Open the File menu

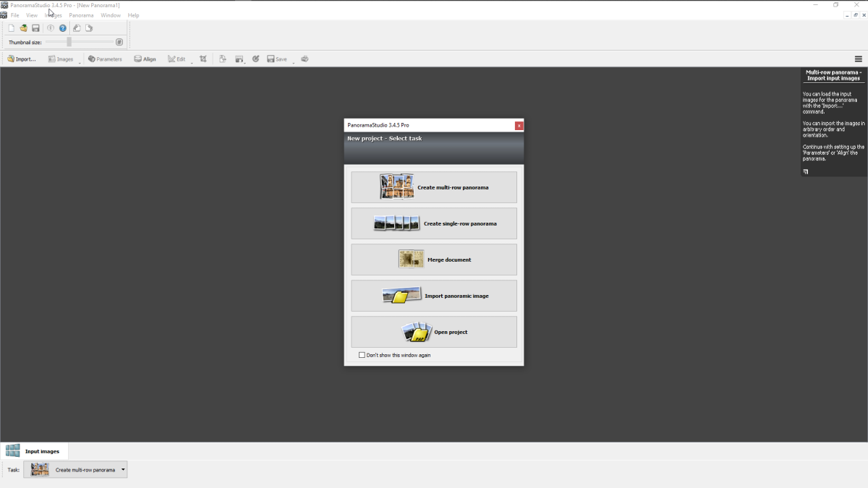(x=15, y=15)
